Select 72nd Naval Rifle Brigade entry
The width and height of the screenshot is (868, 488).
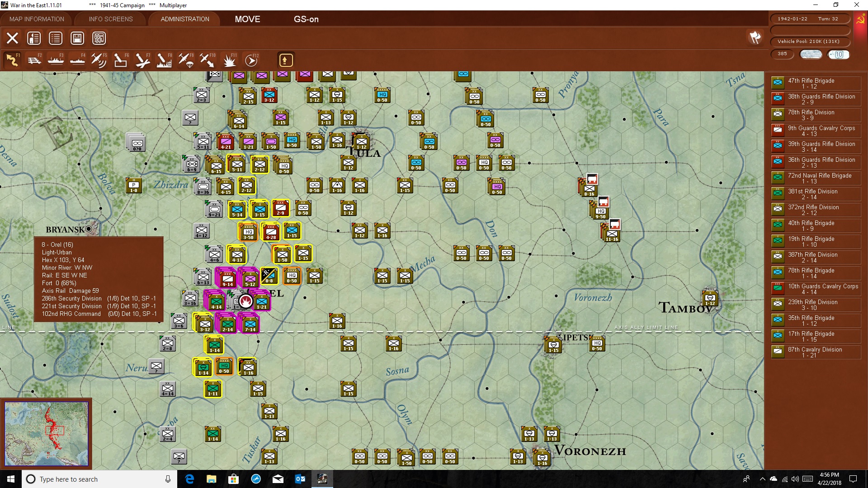point(816,178)
